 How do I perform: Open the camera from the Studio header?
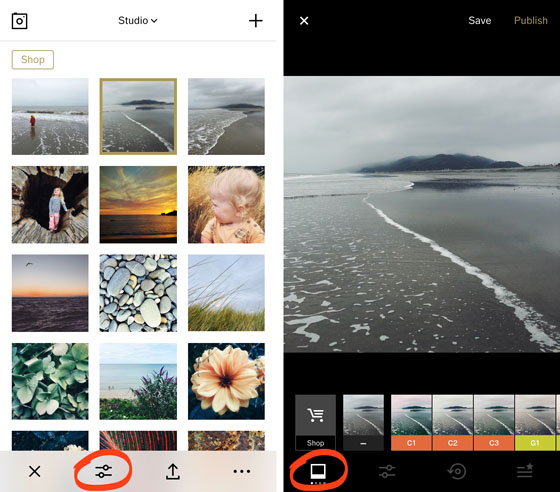19,21
